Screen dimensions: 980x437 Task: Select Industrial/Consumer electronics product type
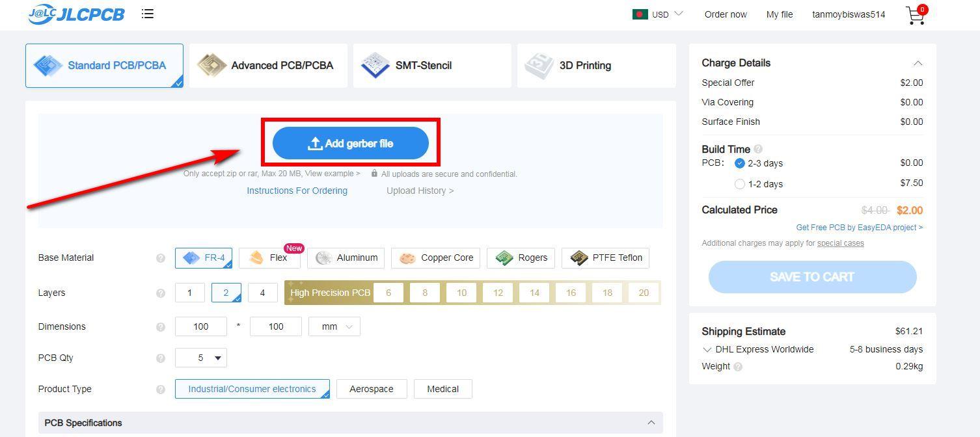point(252,389)
